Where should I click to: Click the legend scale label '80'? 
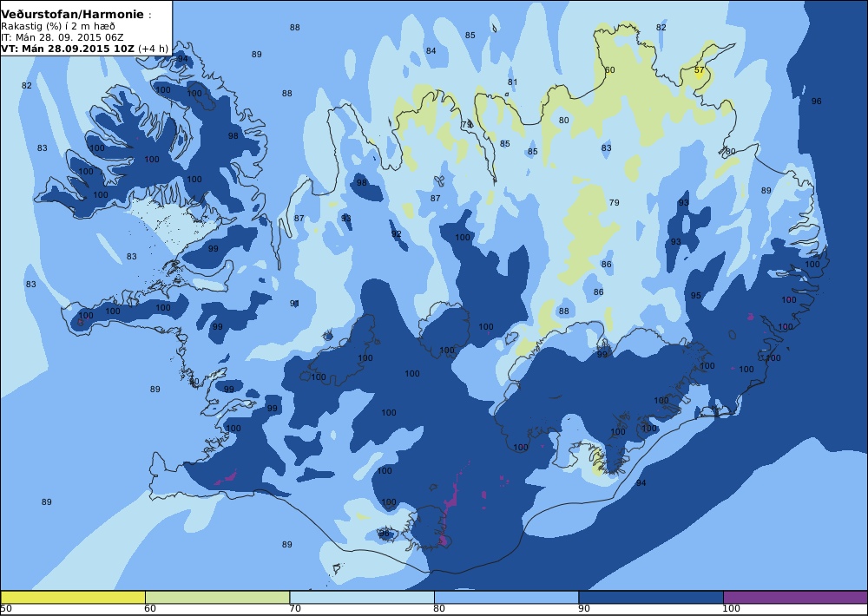pos(439,609)
